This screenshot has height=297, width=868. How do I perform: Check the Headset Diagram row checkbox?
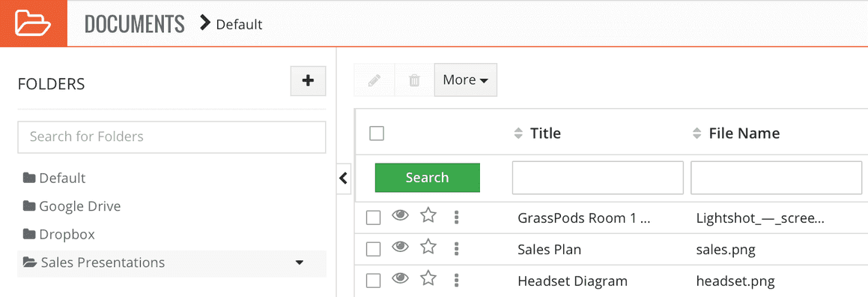click(374, 281)
